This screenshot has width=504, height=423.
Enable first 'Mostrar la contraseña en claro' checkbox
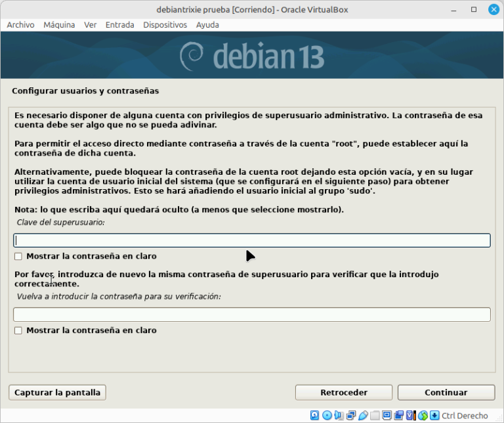pyautogui.click(x=18, y=256)
